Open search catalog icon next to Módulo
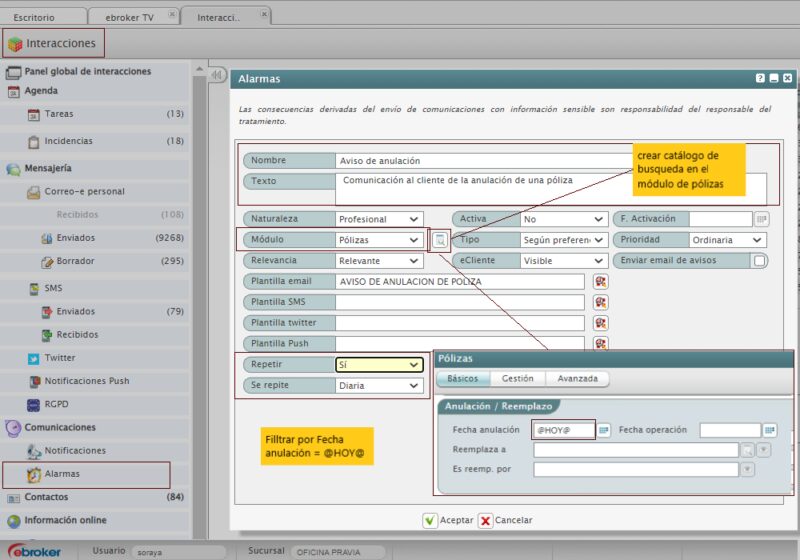Image resolution: width=800 pixels, height=560 pixels. (x=440, y=240)
